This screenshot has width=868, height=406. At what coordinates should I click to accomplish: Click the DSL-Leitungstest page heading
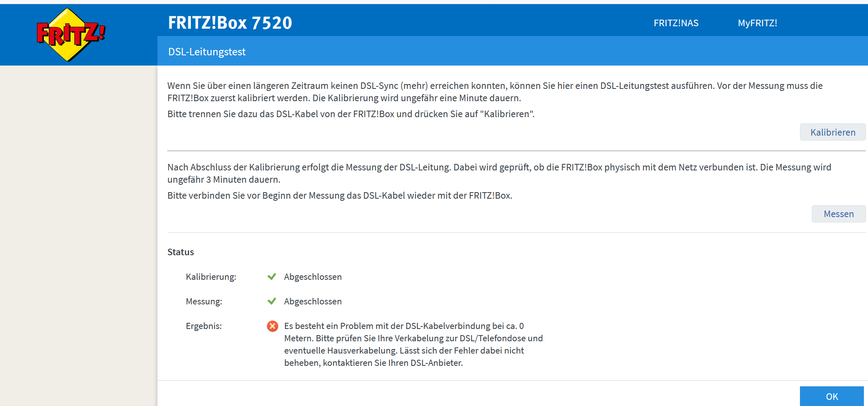point(207,52)
